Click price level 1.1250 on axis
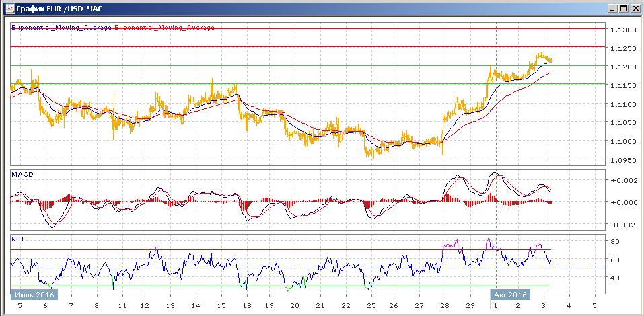 click(622, 48)
